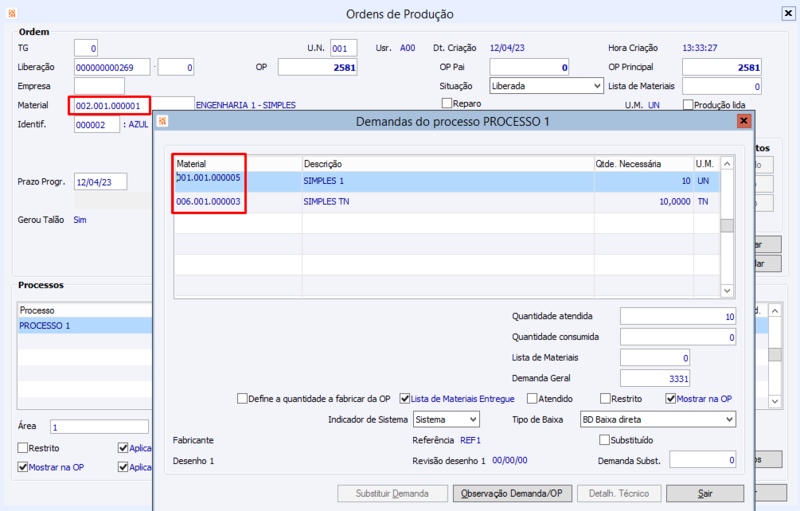Check the Atendido checkbox
Screen dimensions: 800x511
(x=532, y=398)
